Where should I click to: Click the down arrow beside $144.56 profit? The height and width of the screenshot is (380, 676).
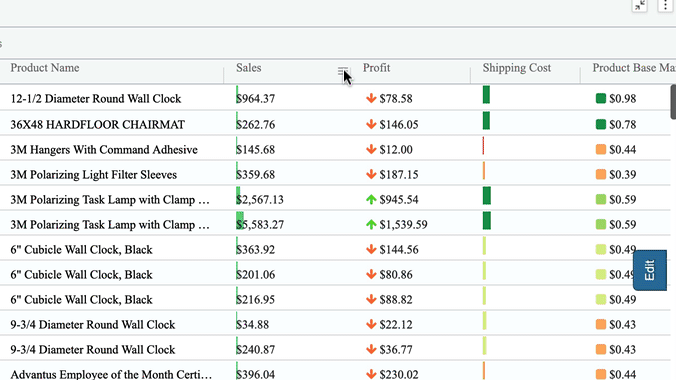(371, 249)
